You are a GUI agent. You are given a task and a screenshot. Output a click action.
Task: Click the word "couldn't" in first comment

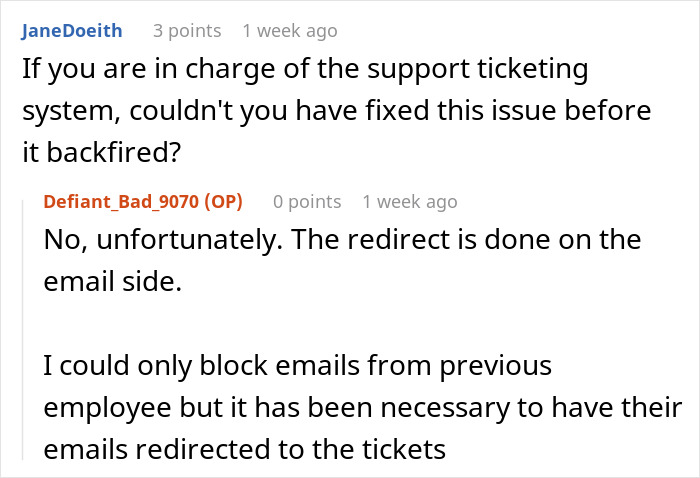coord(181,111)
